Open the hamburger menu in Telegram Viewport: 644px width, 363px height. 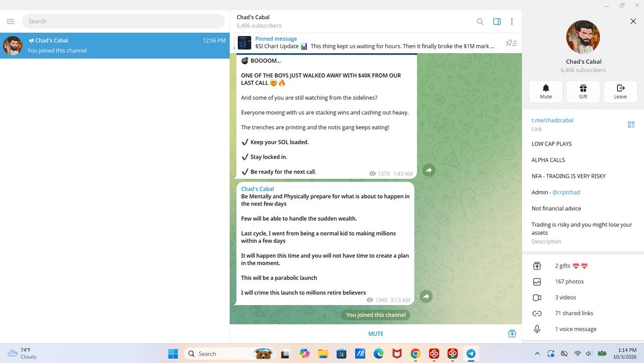point(10,21)
